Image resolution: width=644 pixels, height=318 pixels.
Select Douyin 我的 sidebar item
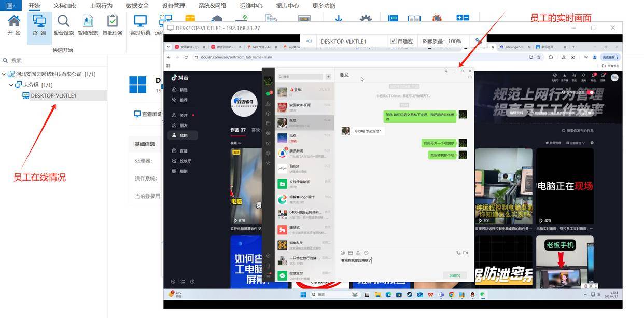coord(184,135)
